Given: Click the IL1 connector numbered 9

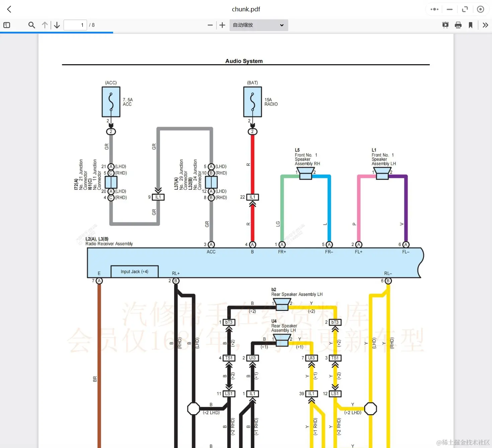Looking at the screenshot, I should pos(158,197).
